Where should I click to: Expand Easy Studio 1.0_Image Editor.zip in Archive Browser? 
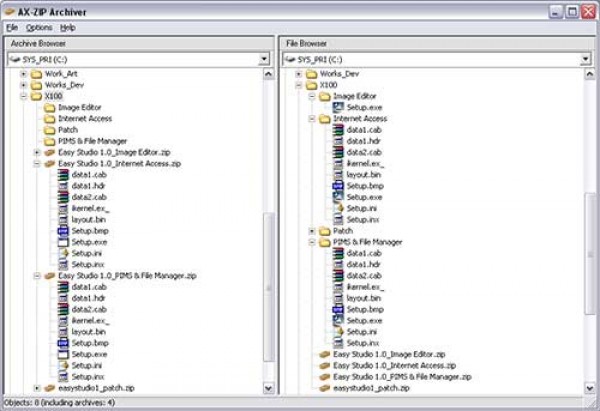coord(37,152)
